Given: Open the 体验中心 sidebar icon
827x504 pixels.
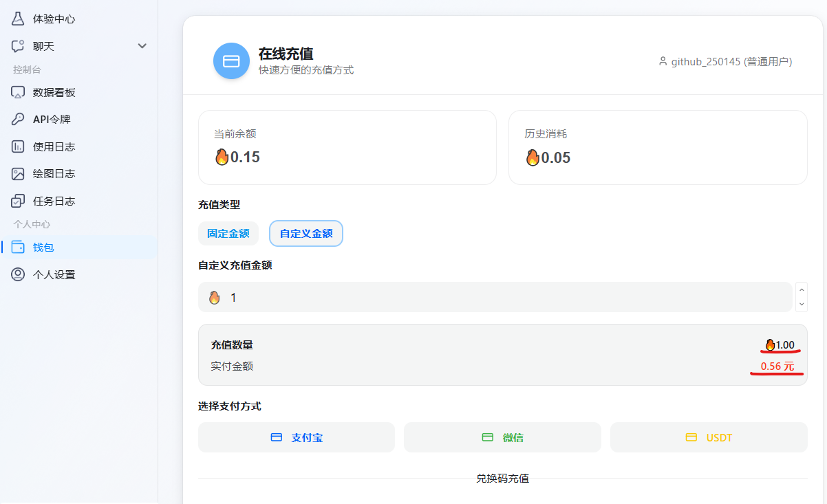Looking at the screenshot, I should [x=17, y=19].
